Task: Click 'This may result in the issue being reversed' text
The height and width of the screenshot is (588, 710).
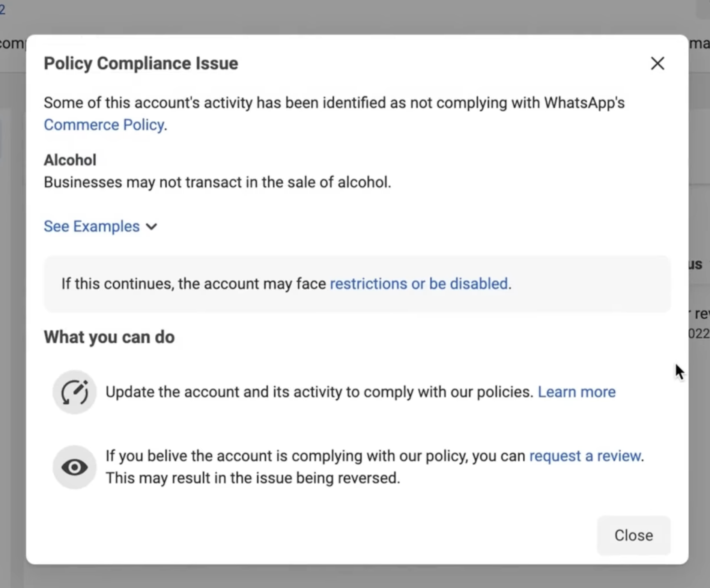Action: click(253, 478)
